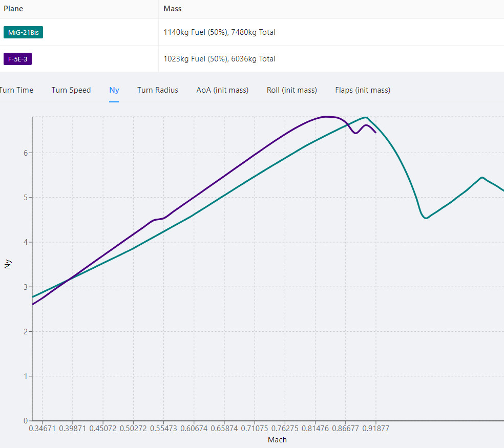Click the 0.55473 Mach axis label
Image resolution: width=504 pixels, height=448 pixels.
163,429
